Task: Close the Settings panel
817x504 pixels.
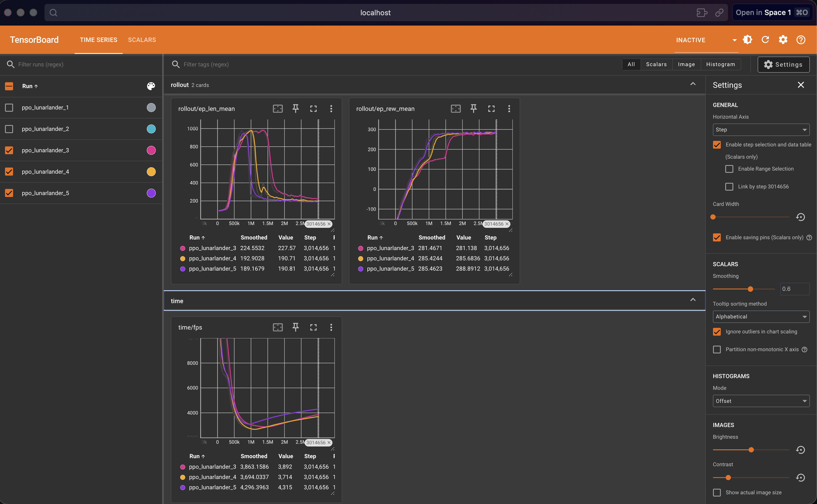Action: click(801, 85)
